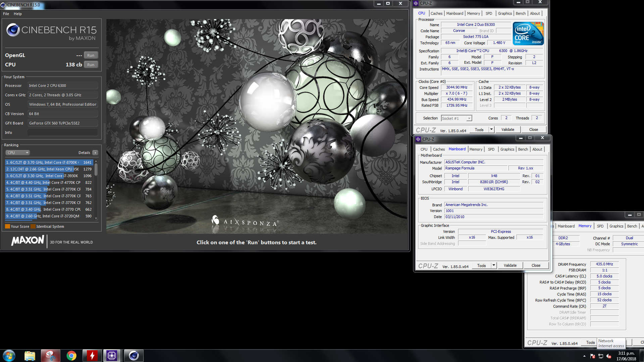Click Tools button in CPU-Z Memory window
The image size is (644, 362).
pos(590,343)
